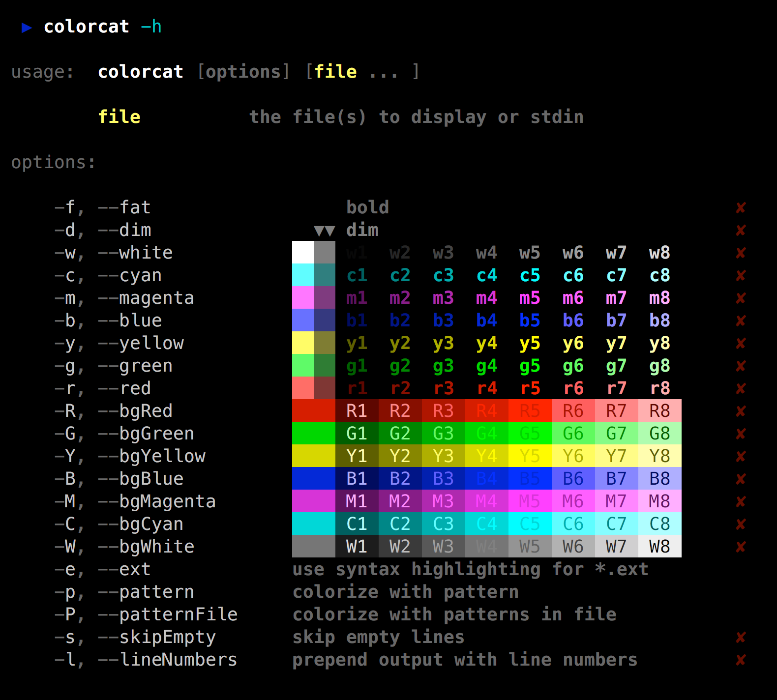
Task: Select the dim gray swatch in the --white row
Action: point(325,252)
